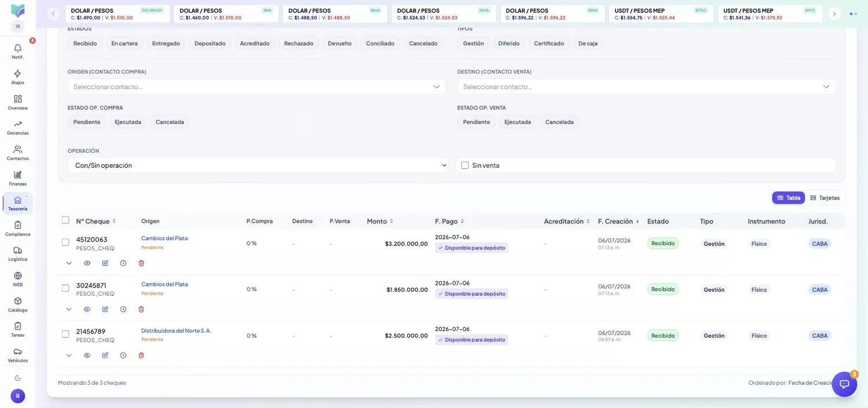Screen dimensions: 868x408
Task: Click ticker previous arrow button
Action: (x=53, y=14)
